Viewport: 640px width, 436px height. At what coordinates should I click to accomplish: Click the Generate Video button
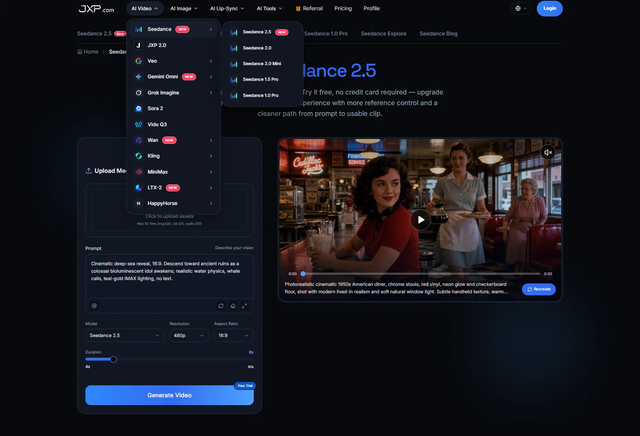pos(169,395)
